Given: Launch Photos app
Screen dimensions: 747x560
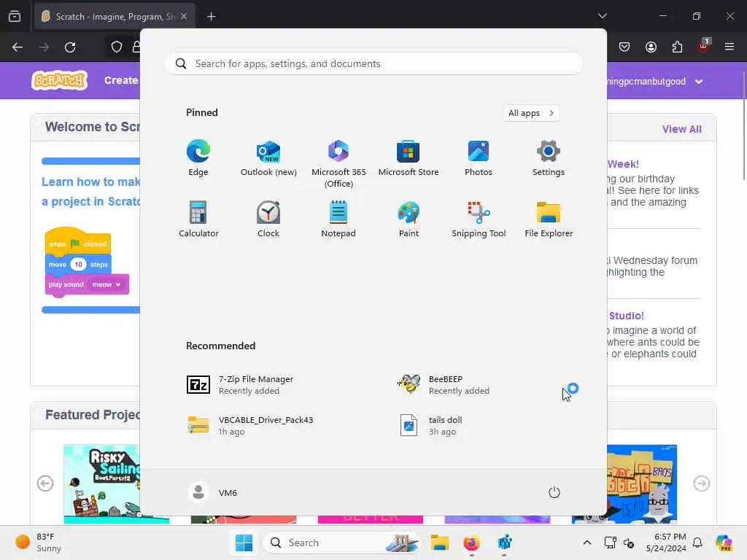Looking at the screenshot, I should pyautogui.click(x=479, y=158).
